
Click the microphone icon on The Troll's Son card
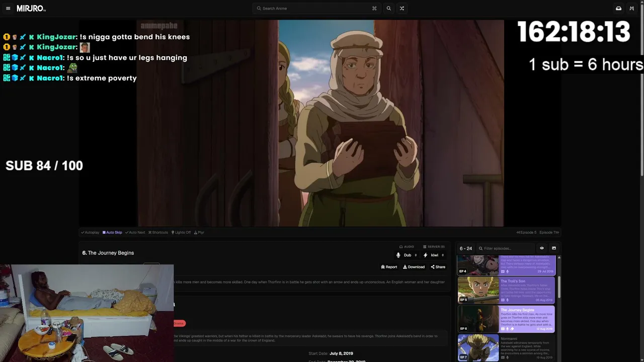[507, 300]
